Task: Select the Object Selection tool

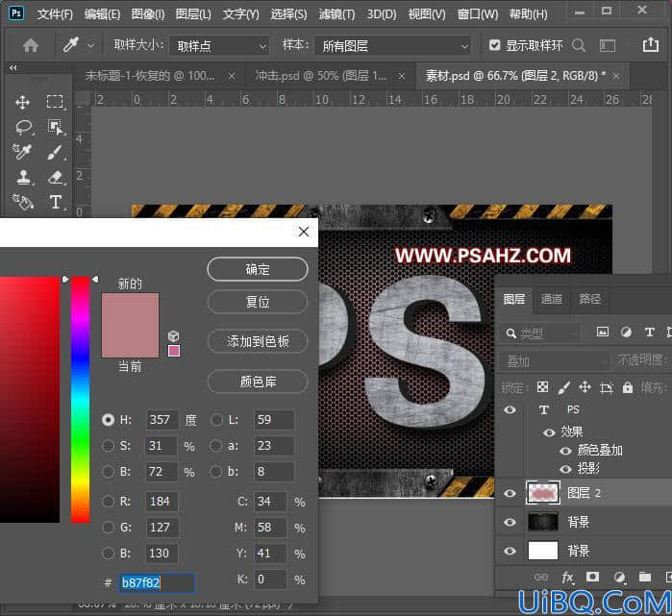Action: point(55,127)
